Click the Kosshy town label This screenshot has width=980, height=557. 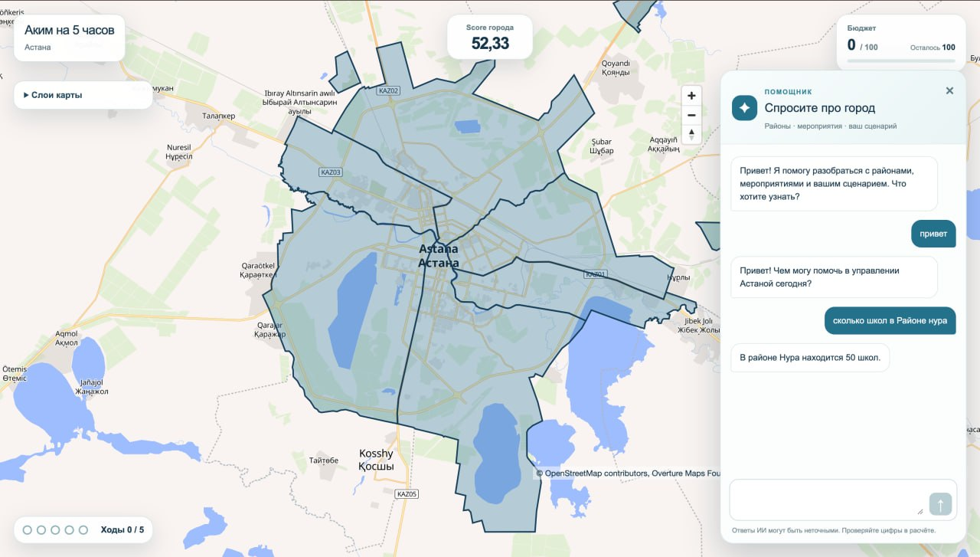tap(377, 460)
